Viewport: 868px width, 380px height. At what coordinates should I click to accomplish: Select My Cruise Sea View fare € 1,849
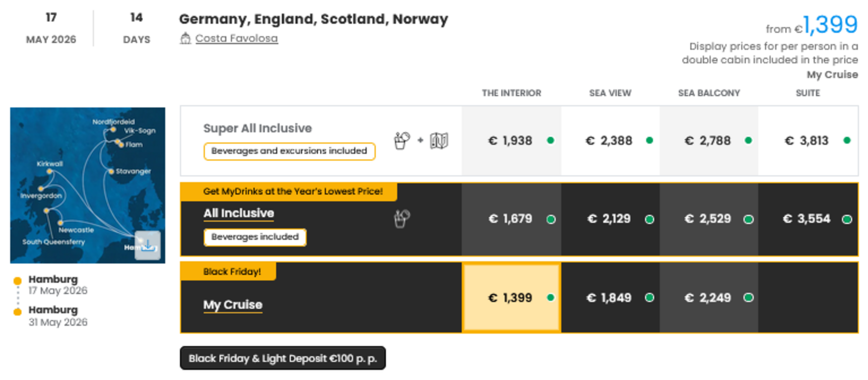tap(609, 298)
